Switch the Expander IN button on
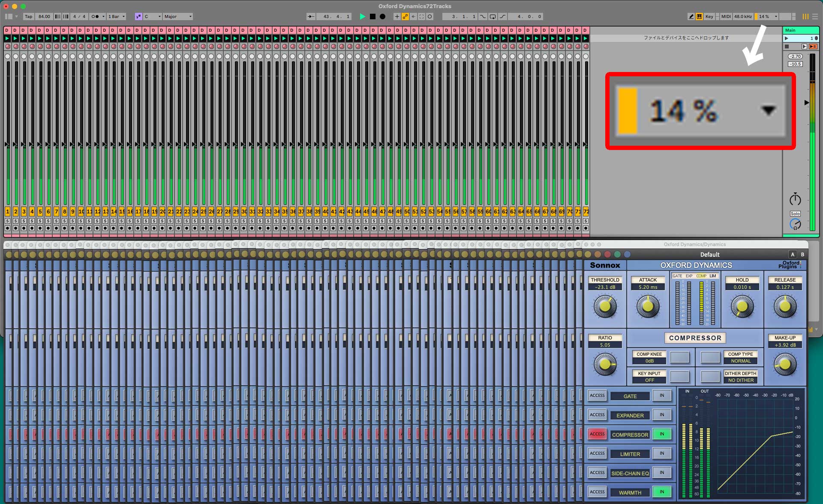Viewport: 823px width, 504px height. (662, 415)
